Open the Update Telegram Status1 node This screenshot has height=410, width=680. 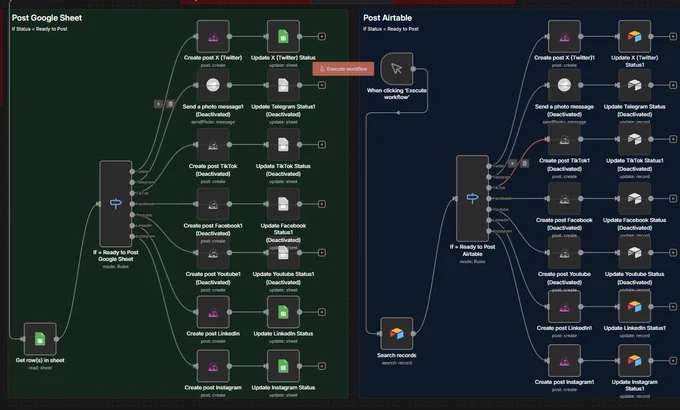pos(283,85)
